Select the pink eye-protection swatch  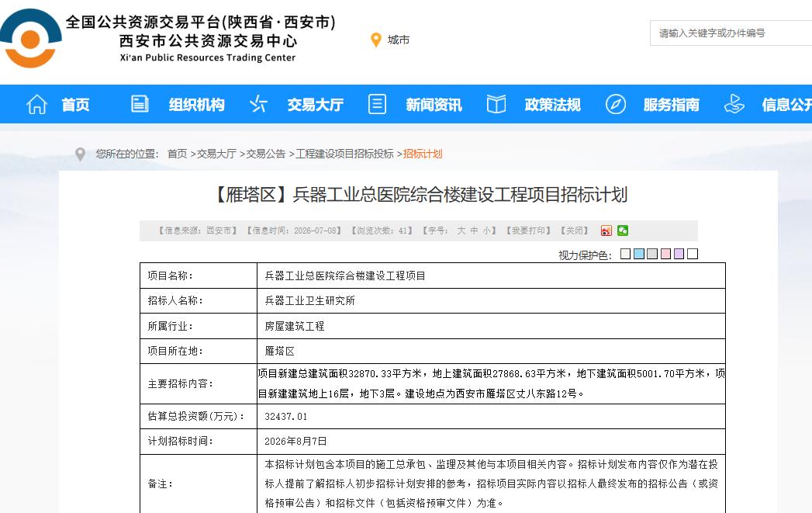click(666, 254)
